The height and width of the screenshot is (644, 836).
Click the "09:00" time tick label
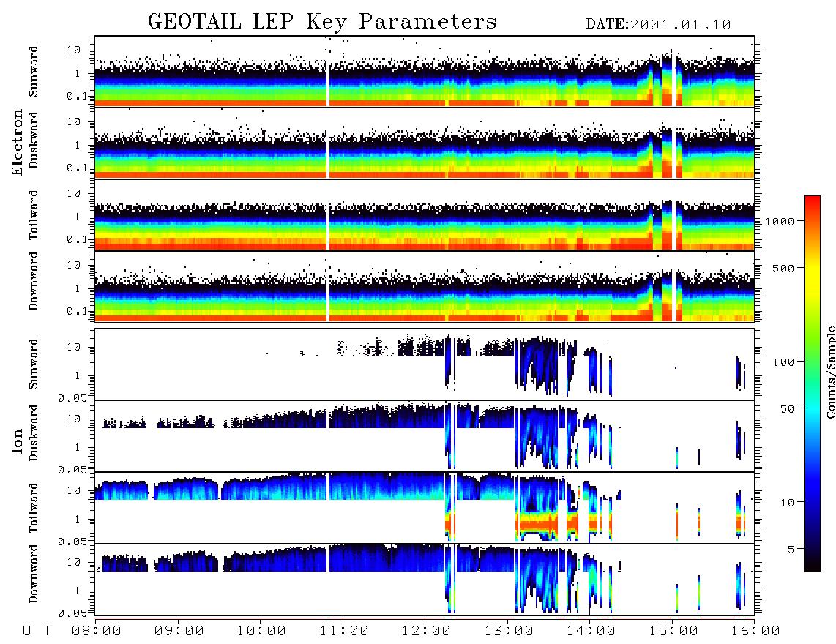[x=179, y=631]
